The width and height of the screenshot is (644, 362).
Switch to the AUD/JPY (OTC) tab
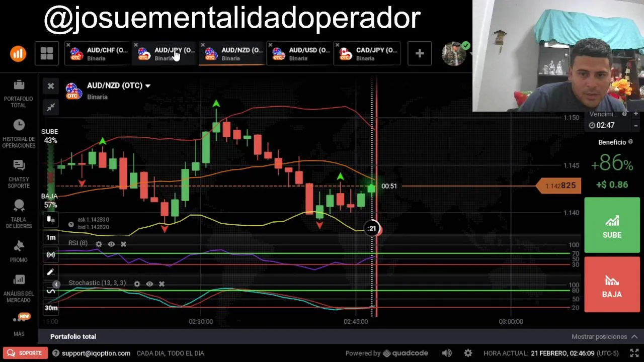[166, 53]
